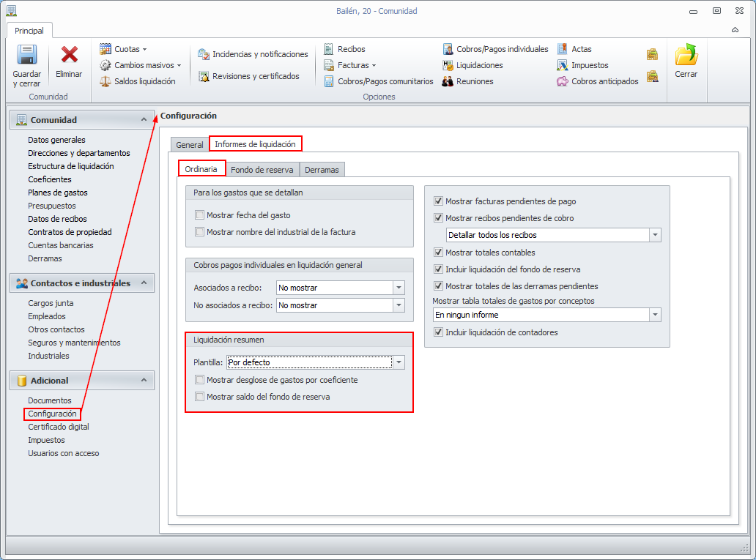Open the Reuniones option
Image resolution: width=756 pixels, height=560 pixels.
pyautogui.click(x=468, y=81)
